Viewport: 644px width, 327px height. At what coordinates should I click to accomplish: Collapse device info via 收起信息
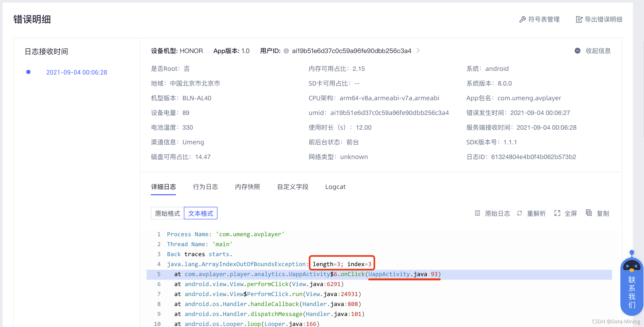click(598, 51)
